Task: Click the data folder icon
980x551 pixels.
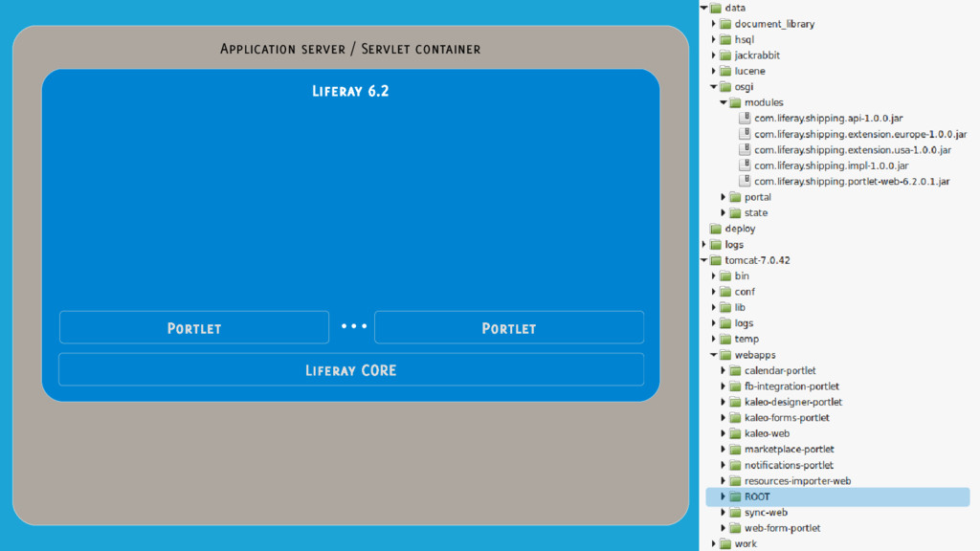Action: point(716,8)
